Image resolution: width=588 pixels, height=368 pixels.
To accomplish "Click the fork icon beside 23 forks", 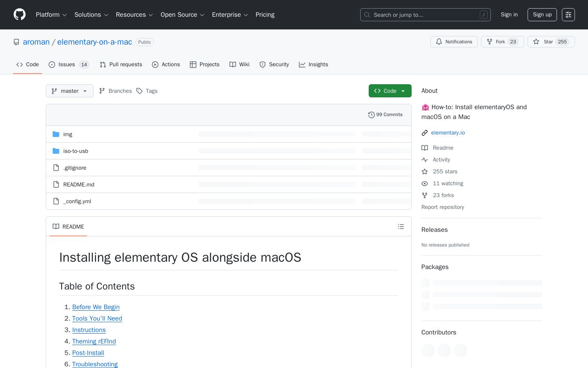I will coord(425,195).
